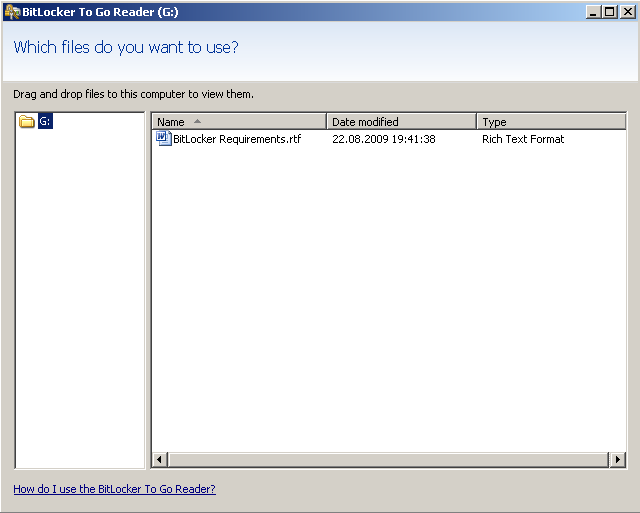Close the BitLocker To Go Reader window
The image size is (640, 513).
click(x=627, y=12)
